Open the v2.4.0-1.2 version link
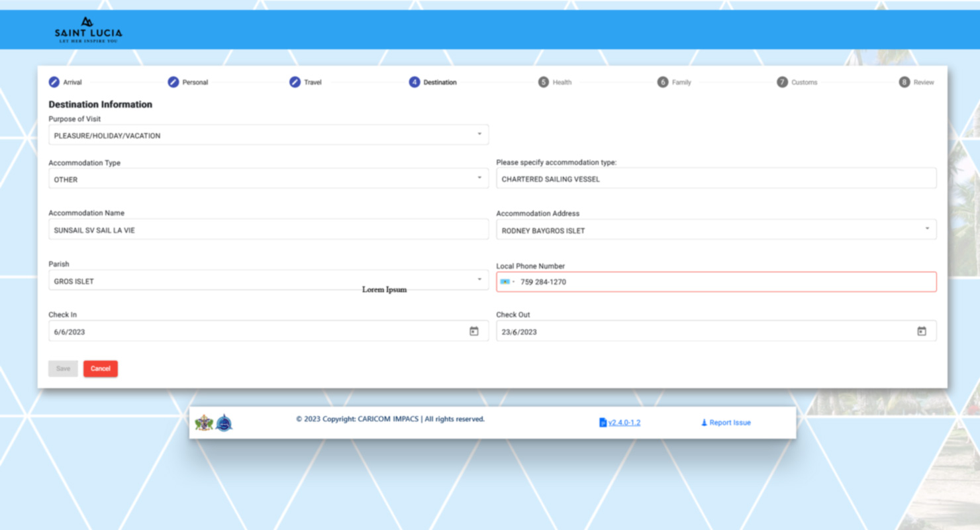Viewport: 980px width, 530px height. point(624,423)
